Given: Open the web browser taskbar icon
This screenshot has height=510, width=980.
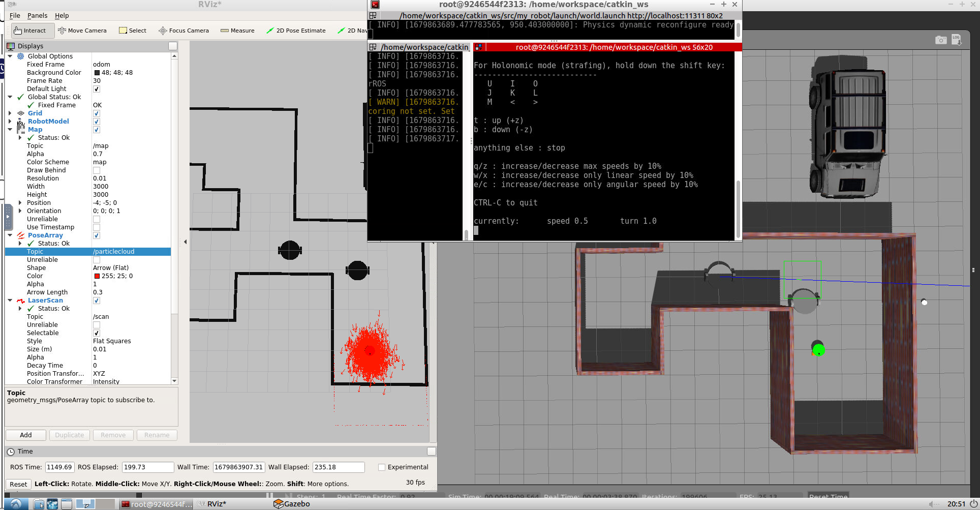Looking at the screenshot, I should (x=52, y=504).
